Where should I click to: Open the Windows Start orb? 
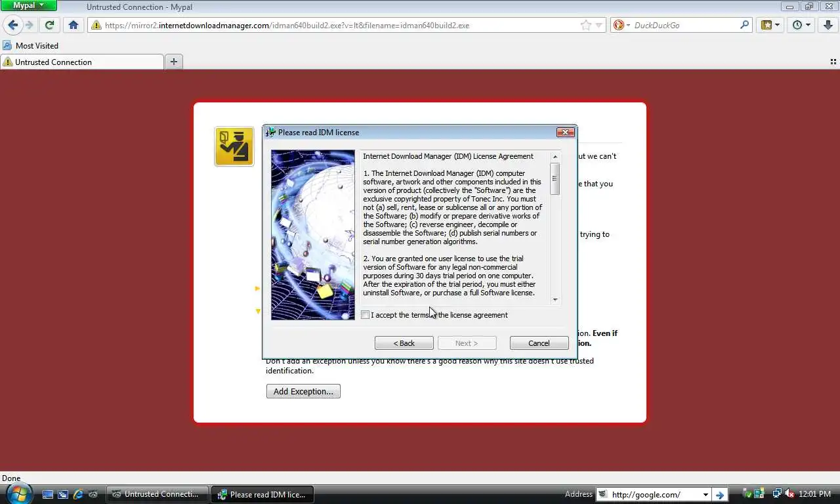pyautogui.click(x=18, y=493)
